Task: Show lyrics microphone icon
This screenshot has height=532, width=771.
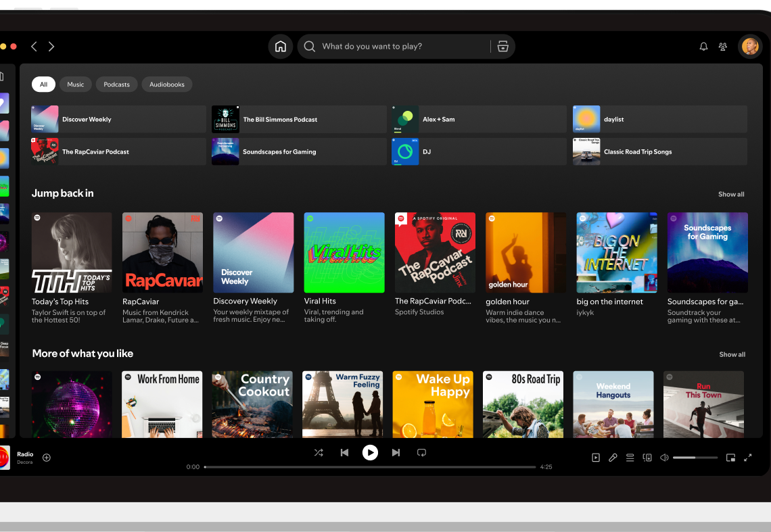Action: 613,457
